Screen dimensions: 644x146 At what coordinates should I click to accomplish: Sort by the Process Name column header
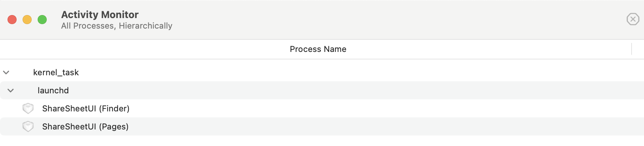(318, 49)
